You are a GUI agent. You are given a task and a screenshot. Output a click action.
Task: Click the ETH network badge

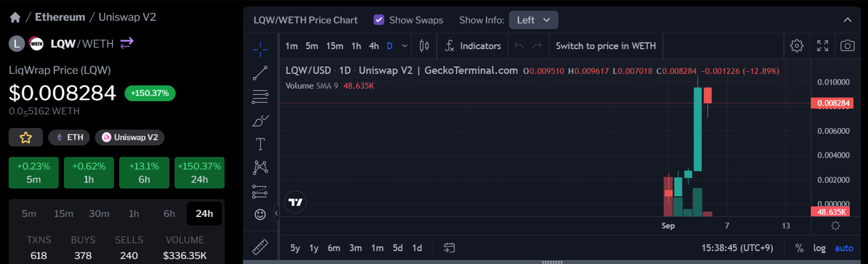coord(69,138)
